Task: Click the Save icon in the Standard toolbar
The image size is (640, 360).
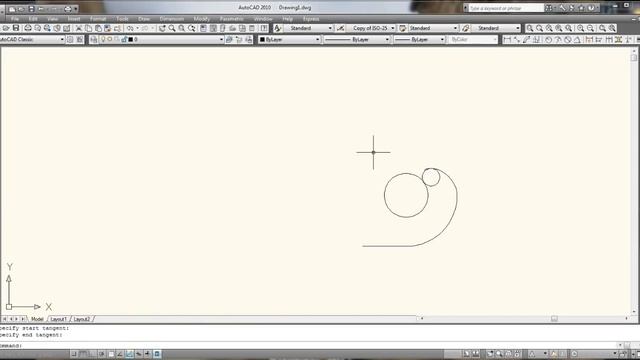Action: [16, 28]
